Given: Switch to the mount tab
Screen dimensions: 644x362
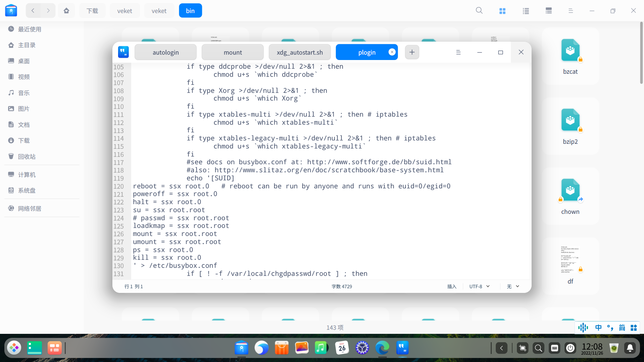Looking at the screenshot, I should pos(232,52).
